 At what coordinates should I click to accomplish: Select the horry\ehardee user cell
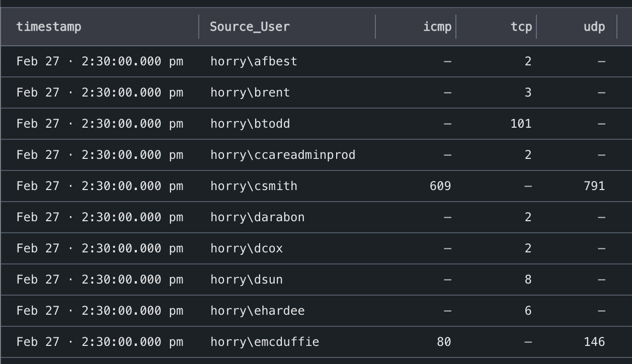257,311
